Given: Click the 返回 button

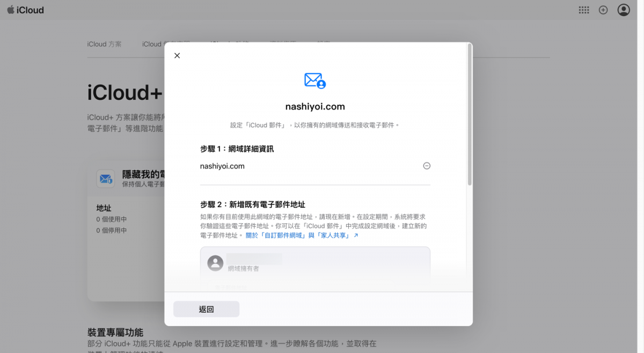Looking at the screenshot, I should (206, 309).
